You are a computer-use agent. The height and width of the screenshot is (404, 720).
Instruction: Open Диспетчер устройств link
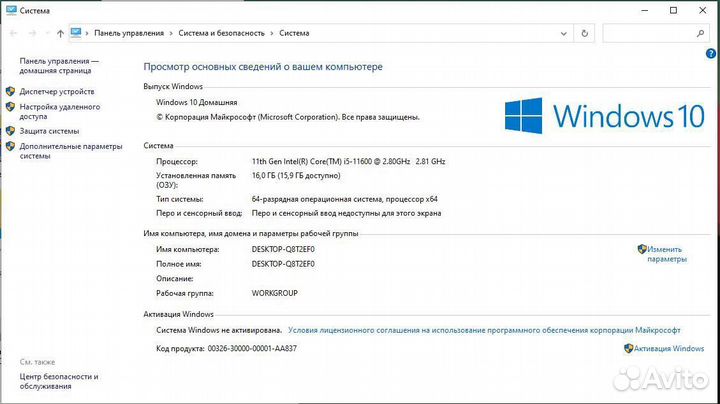pyautogui.click(x=57, y=91)
